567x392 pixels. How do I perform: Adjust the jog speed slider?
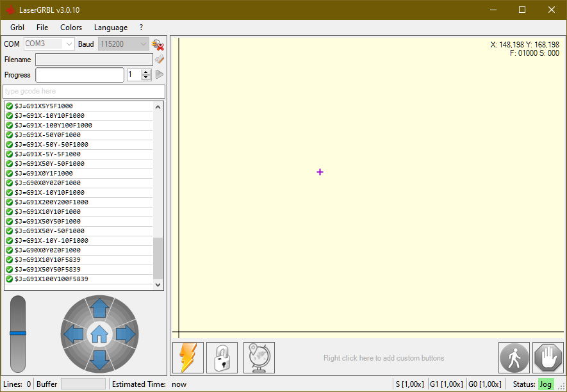[x=17, y=332]
